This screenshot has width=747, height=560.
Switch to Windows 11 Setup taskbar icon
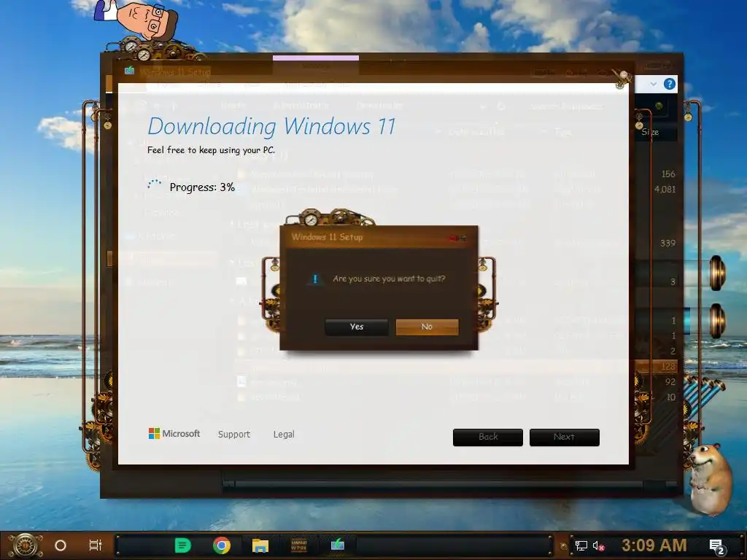[x=338, y=545]
